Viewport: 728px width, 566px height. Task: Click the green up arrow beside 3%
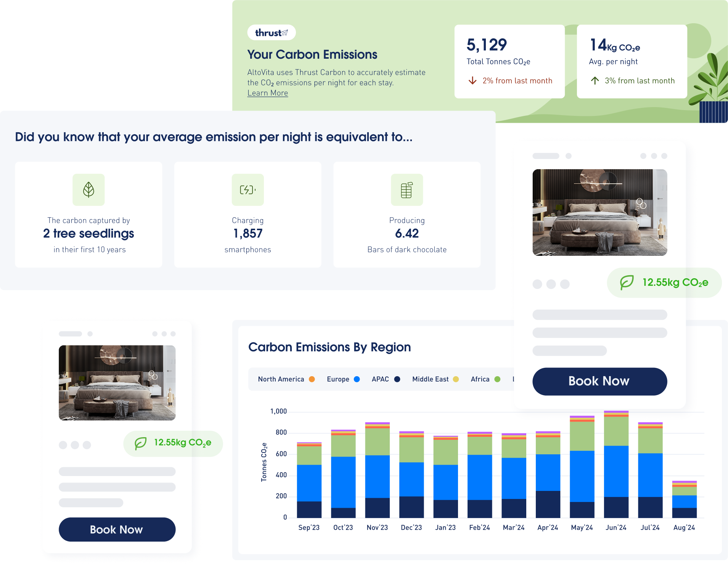pos(595,81)
